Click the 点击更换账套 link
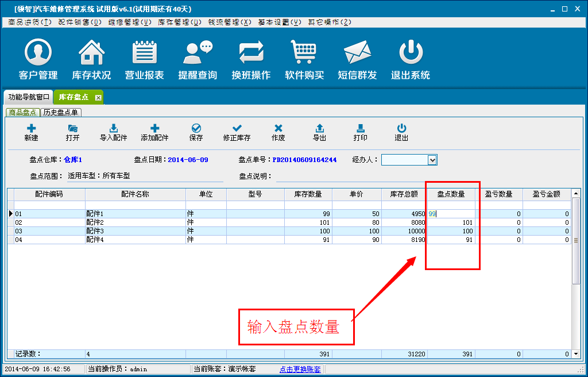 tap(300, 369)
